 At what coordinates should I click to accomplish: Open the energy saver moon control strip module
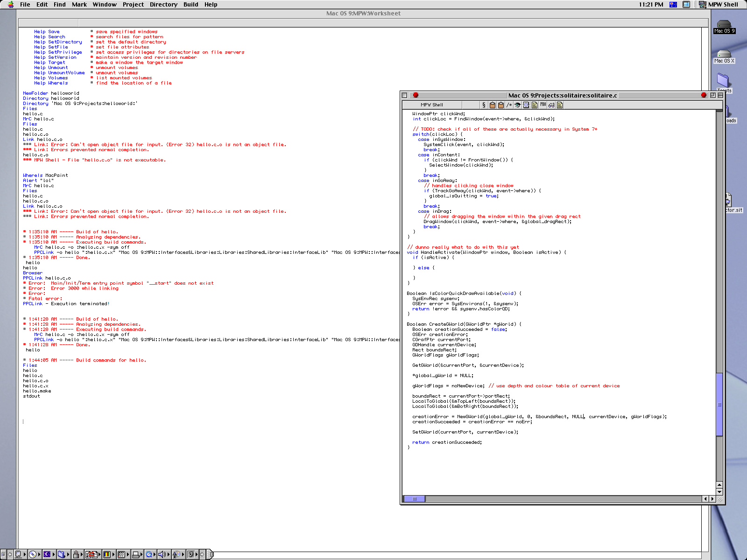click(49, 554)
